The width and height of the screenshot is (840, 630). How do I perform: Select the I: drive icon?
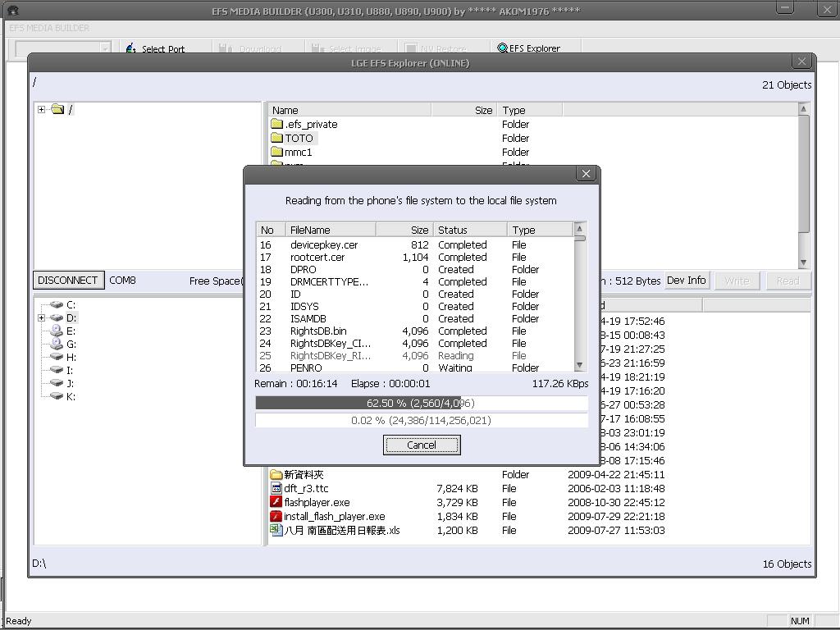(57, 370)
